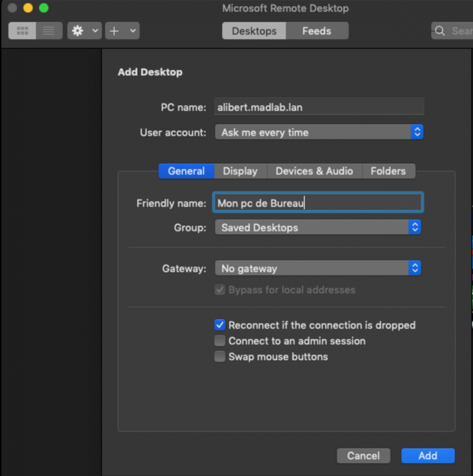This screenshot has height=476, width=473.
Task: Select the General tab
Action: tap(186, 171)
